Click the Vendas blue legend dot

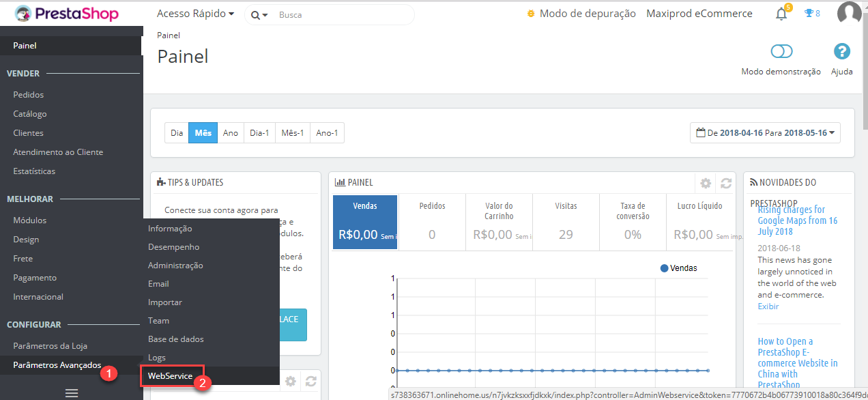664,268
